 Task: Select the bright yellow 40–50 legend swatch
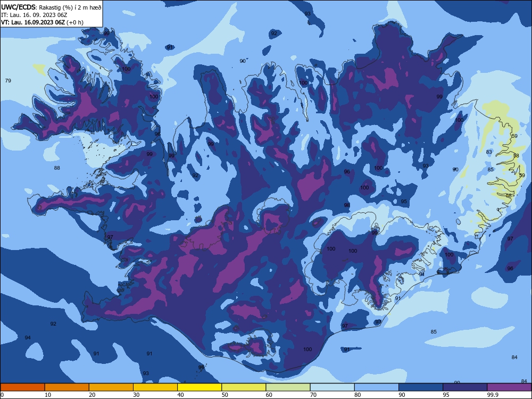click(199, 387)
